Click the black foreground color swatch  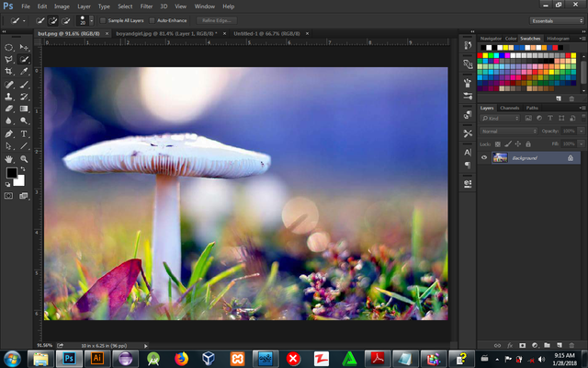click(12, 173)
